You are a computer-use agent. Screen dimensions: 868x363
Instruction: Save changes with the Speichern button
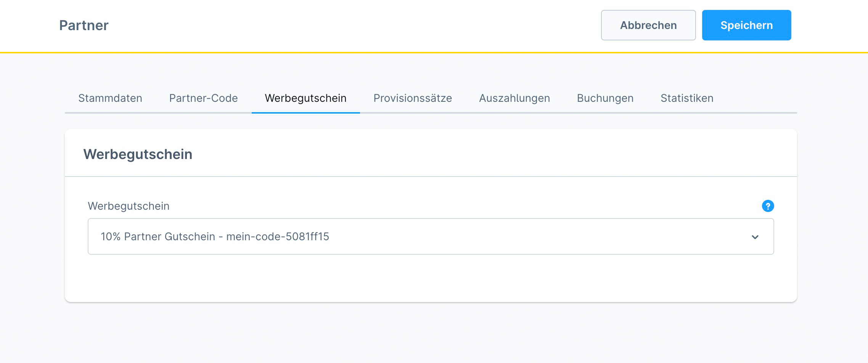tap(746, 25)
